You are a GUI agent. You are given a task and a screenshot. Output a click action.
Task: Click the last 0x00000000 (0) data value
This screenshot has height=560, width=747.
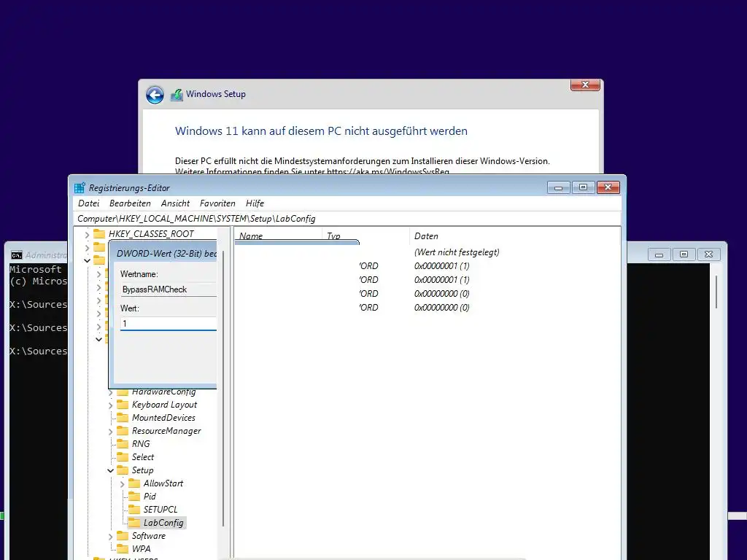441,308
